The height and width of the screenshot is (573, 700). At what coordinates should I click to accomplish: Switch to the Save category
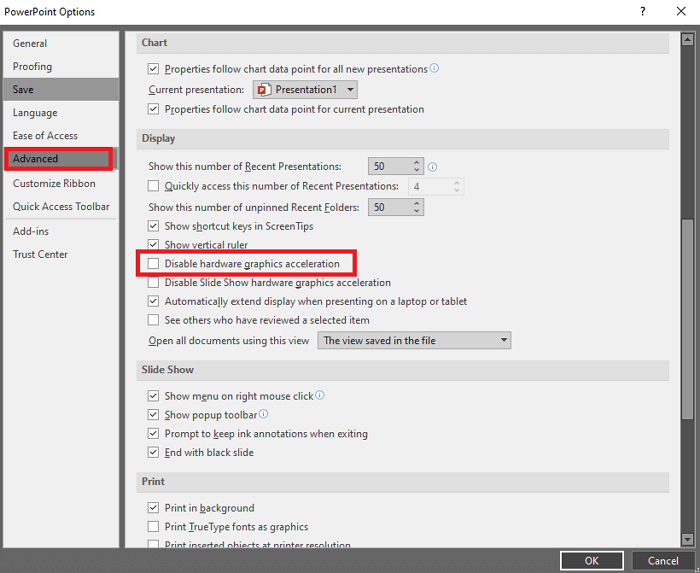point(61,89)
